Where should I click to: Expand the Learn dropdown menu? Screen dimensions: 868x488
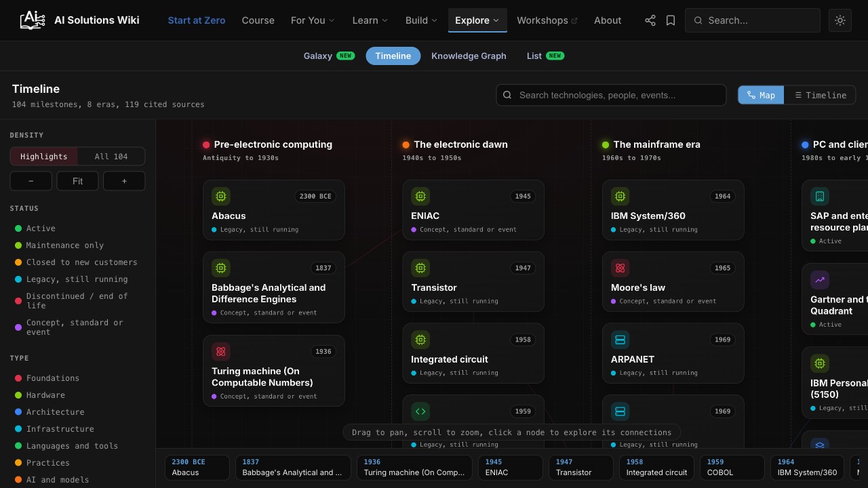[370, 20]
